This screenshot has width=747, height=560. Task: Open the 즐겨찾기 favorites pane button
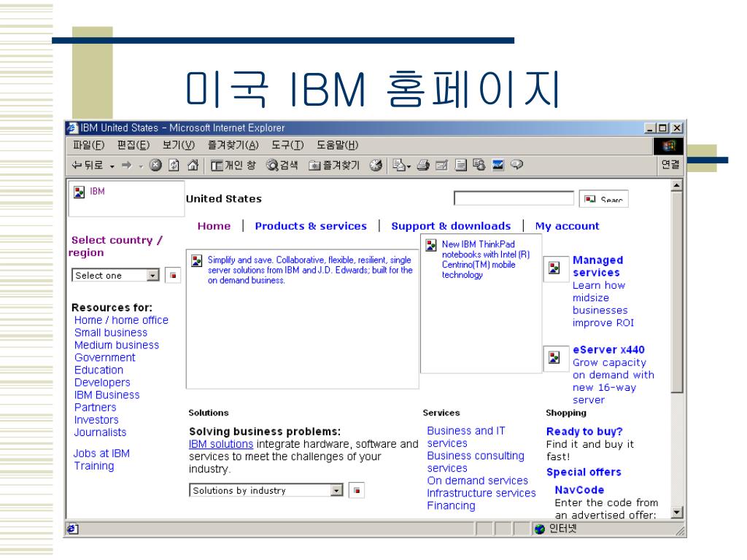click(x=334, y=166)
